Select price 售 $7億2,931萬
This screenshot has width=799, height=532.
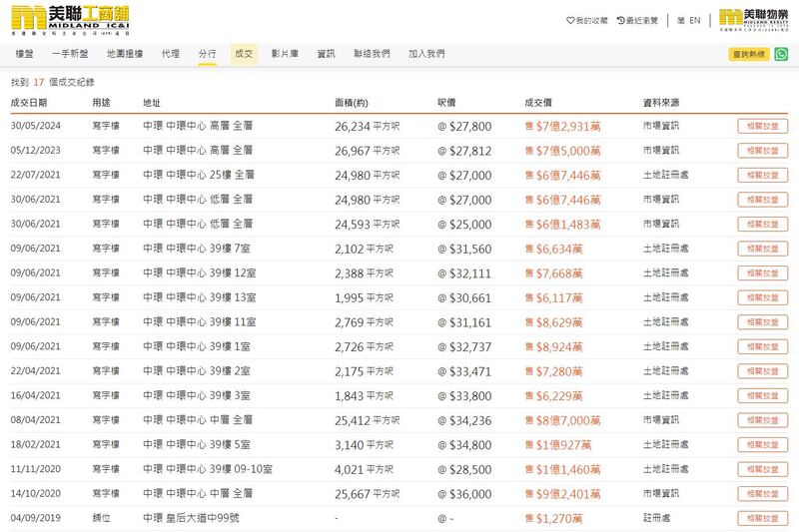click(562, 126)
